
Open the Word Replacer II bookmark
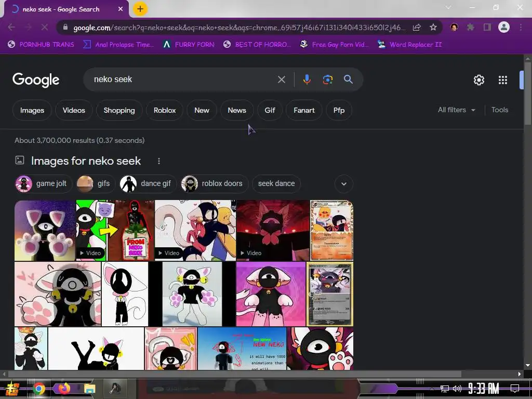(409, 45)
